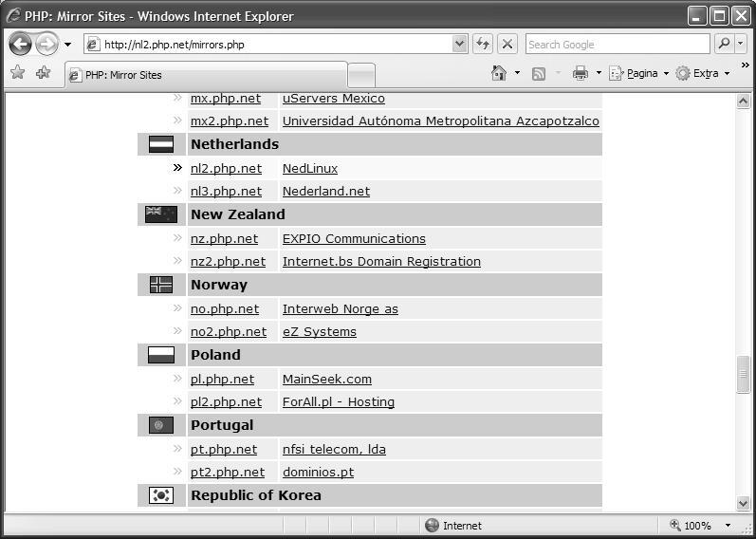
Task: Open mx2.php.net mirror link
Action: click(x=230, y=121)
